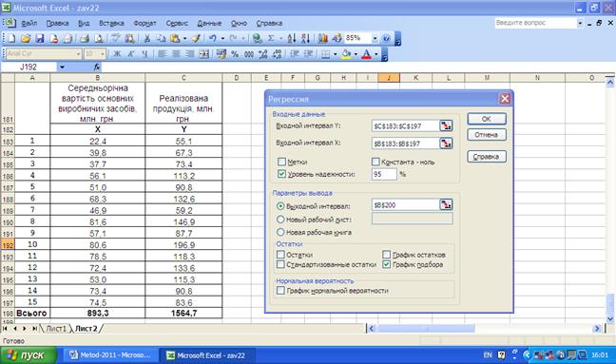Insert a hyperlink using the globe icon
The height and width of the screenshot is (364, 616).
tap(258, 38)
